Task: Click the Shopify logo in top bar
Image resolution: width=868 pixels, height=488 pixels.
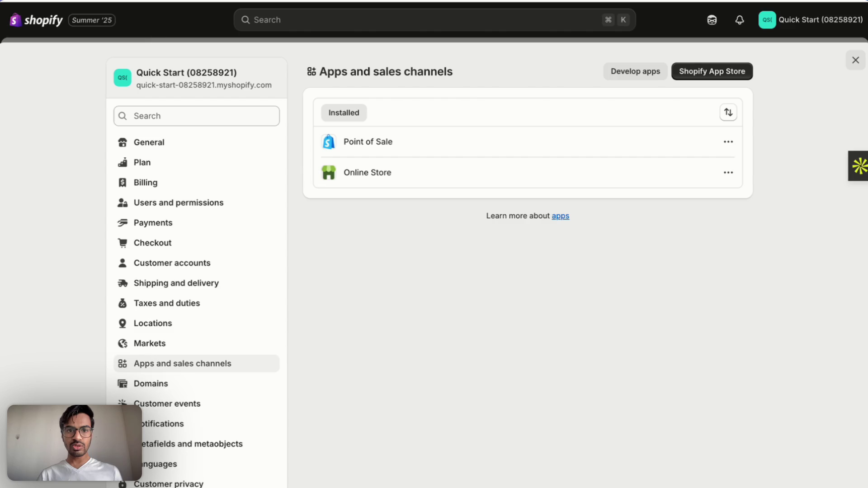Action: (36, 20)
